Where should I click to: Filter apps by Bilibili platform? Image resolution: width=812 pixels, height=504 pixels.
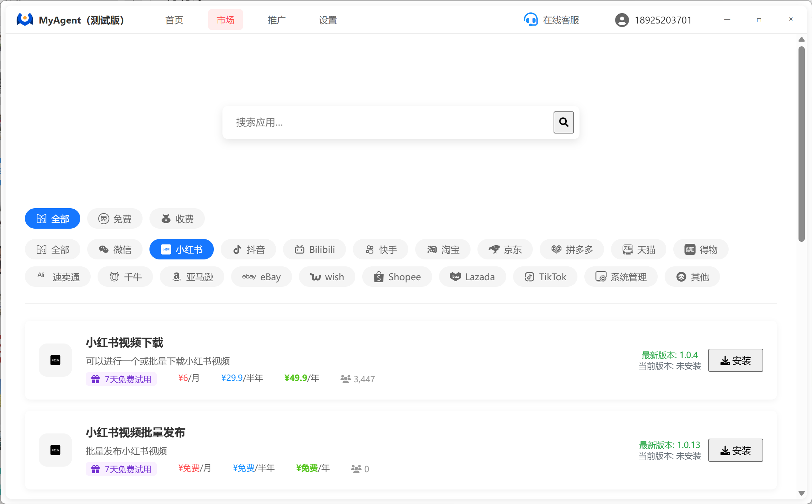(x=314, y=249)
